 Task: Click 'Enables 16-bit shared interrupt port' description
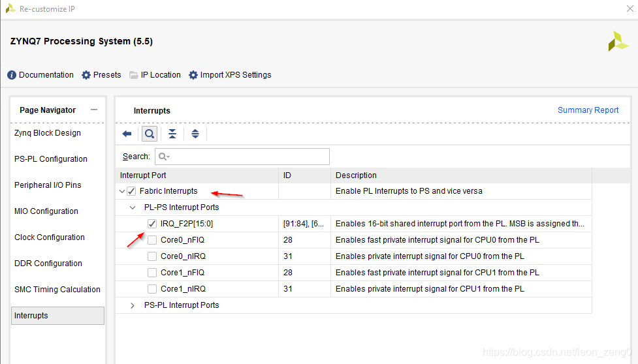click(460, 224)
